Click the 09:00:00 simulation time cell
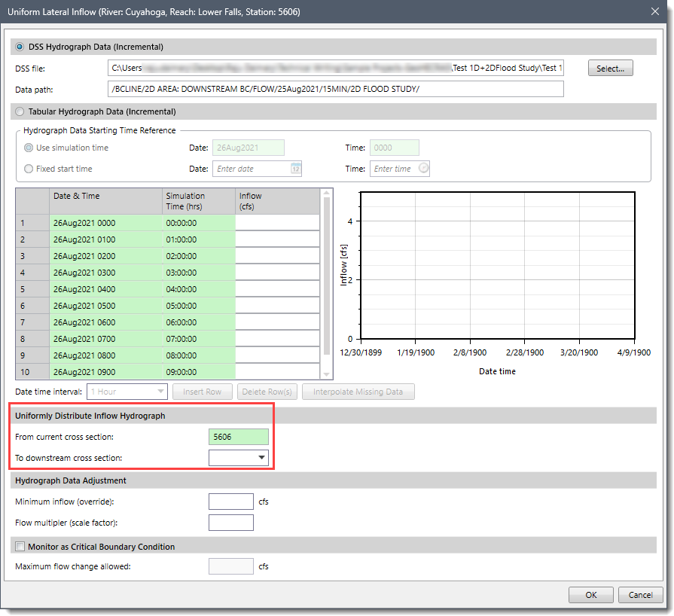The height and width of the screenshot is (616, 674). click(199, 372)
